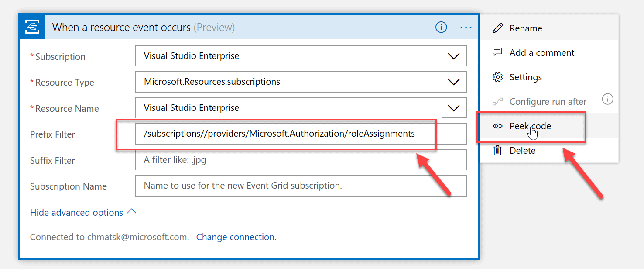Click the 'When a resource event occurs' title
Screen dimensions: 644x269
click(121, 27)
